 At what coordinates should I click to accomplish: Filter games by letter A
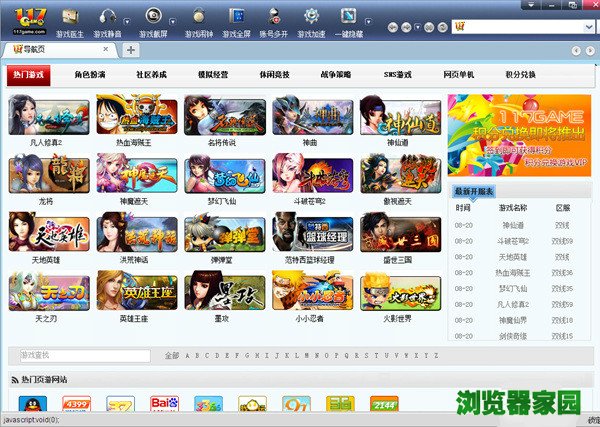[188, 356]
